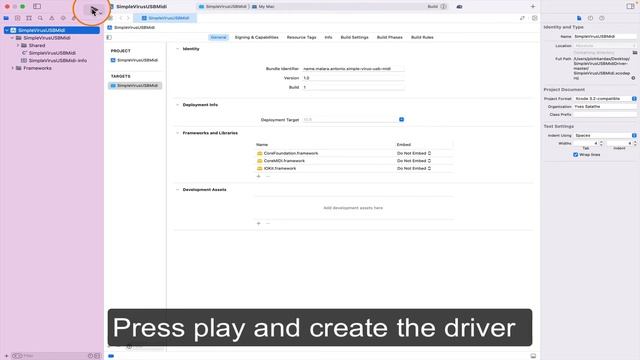This screenshot has width=640, height=360.
Task: Toggle the debug area icon at bottom right
Action: (533, 356)
